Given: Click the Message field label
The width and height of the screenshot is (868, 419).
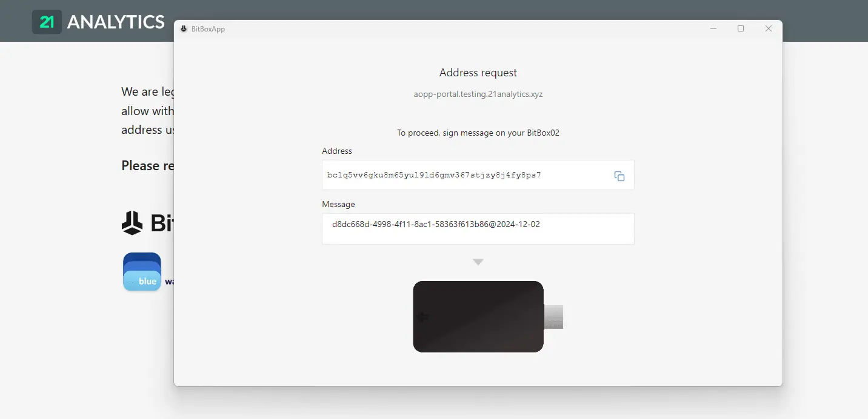Looking at the screenshot, I should coord(338,204).
